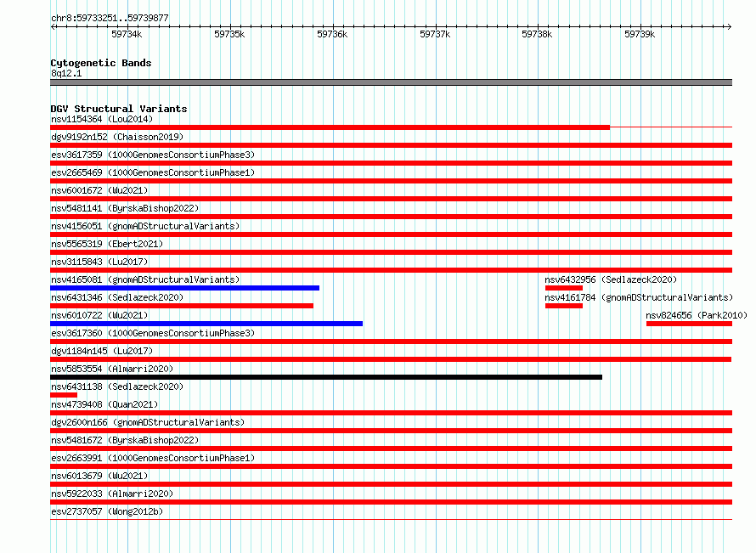Viewport: 756px width, 553px height.
Task: Click nsv5853554 (Almarri2020) label
Action: pyautogui.click(x=112, y=369)
